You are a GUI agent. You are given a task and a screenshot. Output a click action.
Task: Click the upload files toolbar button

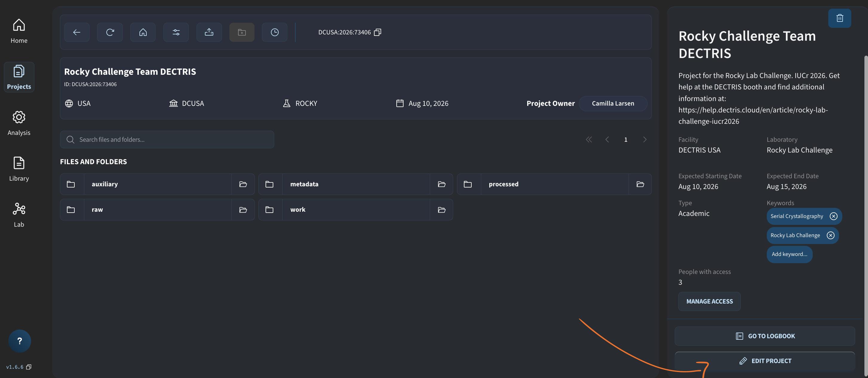tap(209, 32)
